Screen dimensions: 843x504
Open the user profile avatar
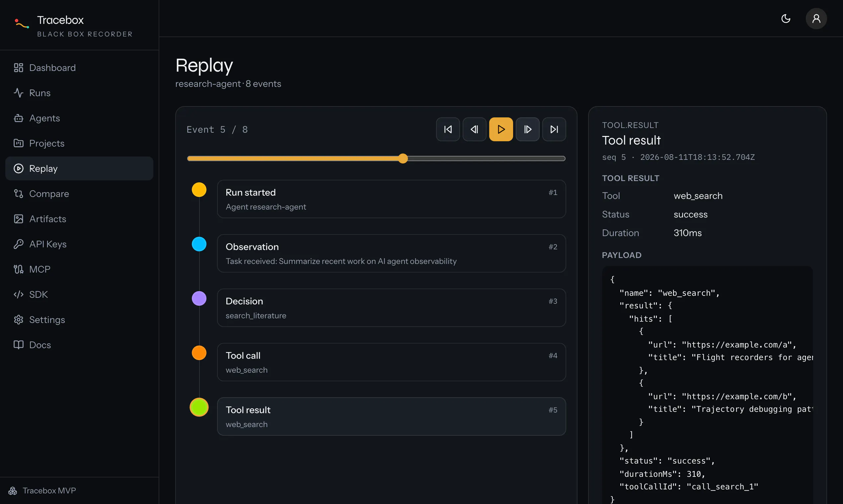pyautogui.click(x=816, y=18)
